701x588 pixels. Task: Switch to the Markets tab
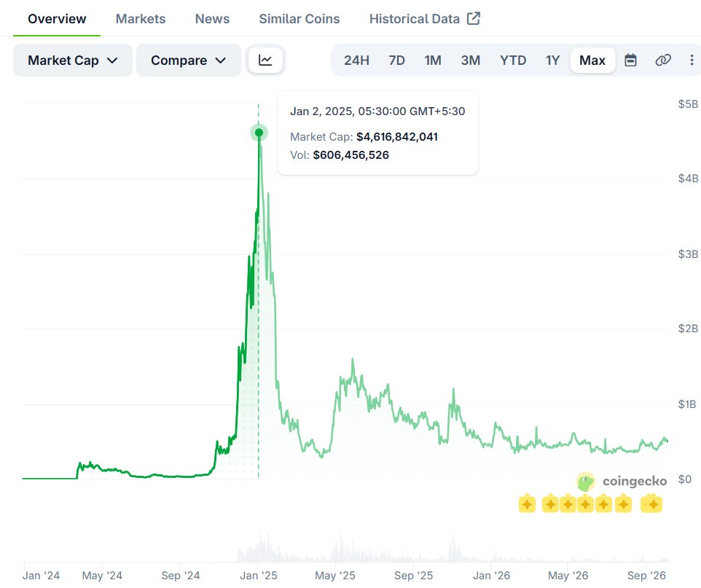point(141,19)
